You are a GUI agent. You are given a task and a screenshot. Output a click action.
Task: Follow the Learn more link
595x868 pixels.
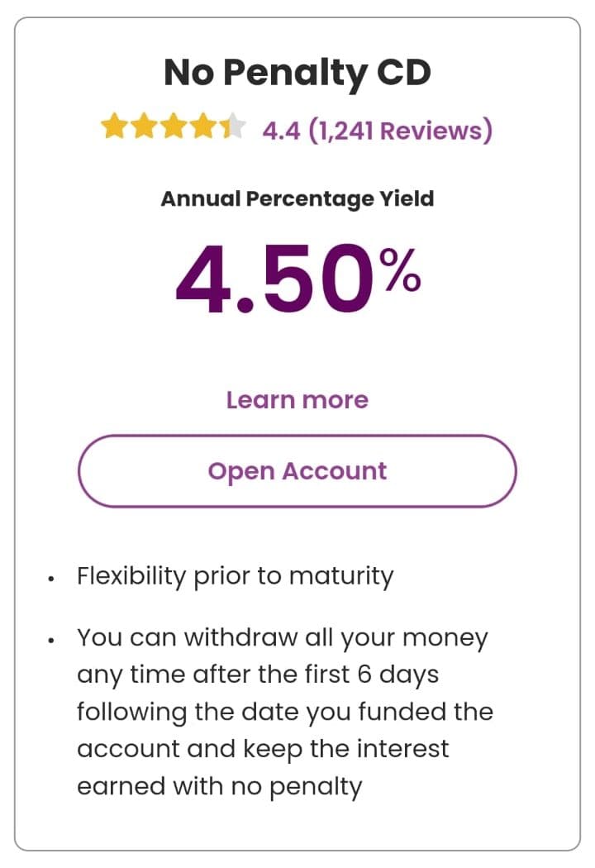click(x=297, y=400)
